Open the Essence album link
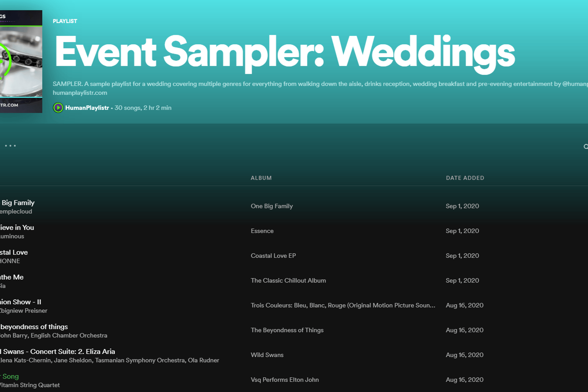 point(262,231)
